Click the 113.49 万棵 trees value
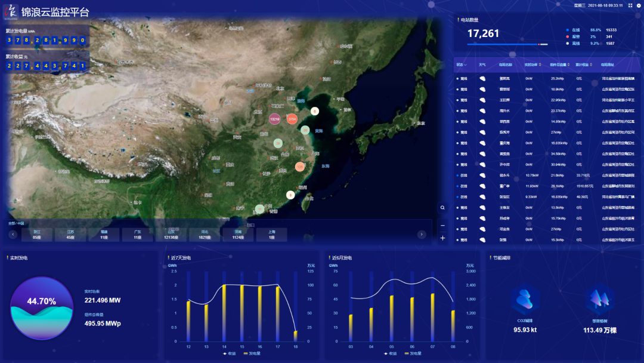This screenshot has width=644, height=363. (x=600, y=330)
